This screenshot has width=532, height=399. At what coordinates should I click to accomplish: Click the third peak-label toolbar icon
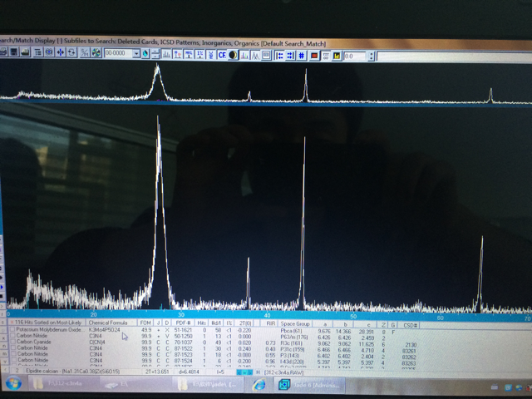189,54
